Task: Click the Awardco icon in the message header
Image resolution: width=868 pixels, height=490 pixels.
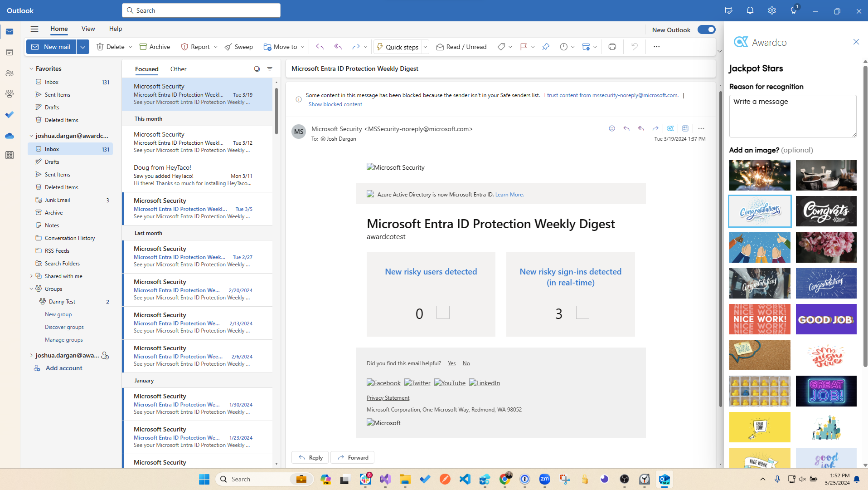Action: (x=670, y=128)
